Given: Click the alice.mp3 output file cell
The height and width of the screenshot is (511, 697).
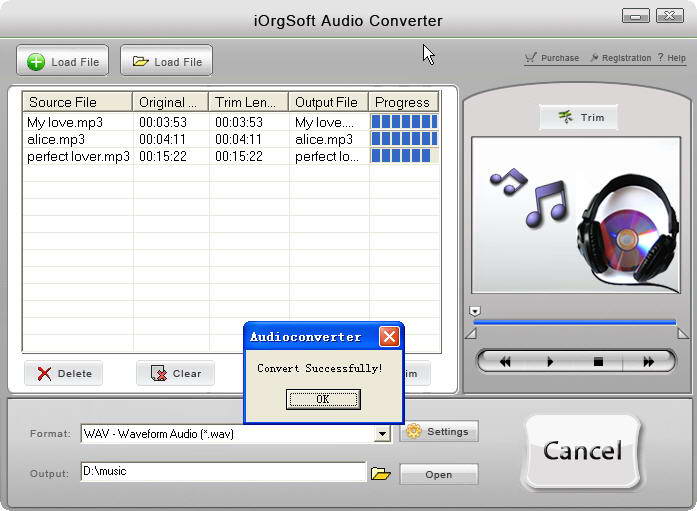Looking at the screenshot, I should point(324,140).
